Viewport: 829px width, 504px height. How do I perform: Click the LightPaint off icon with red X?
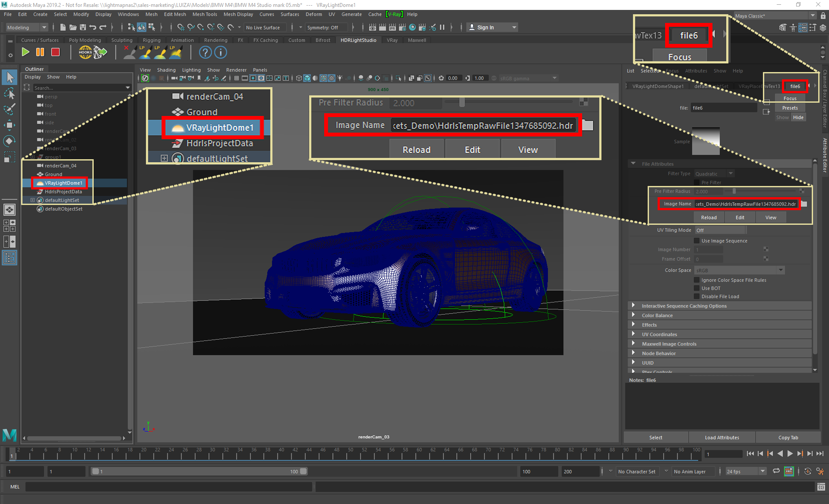click(129, 52)
